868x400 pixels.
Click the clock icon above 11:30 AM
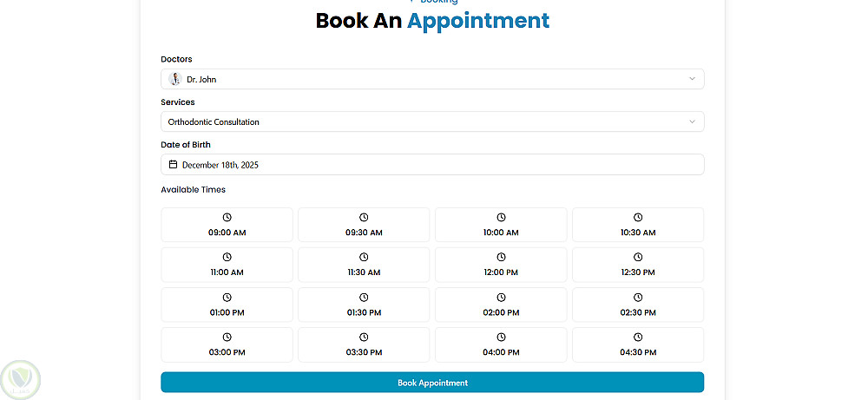click(x=364, y=257)
